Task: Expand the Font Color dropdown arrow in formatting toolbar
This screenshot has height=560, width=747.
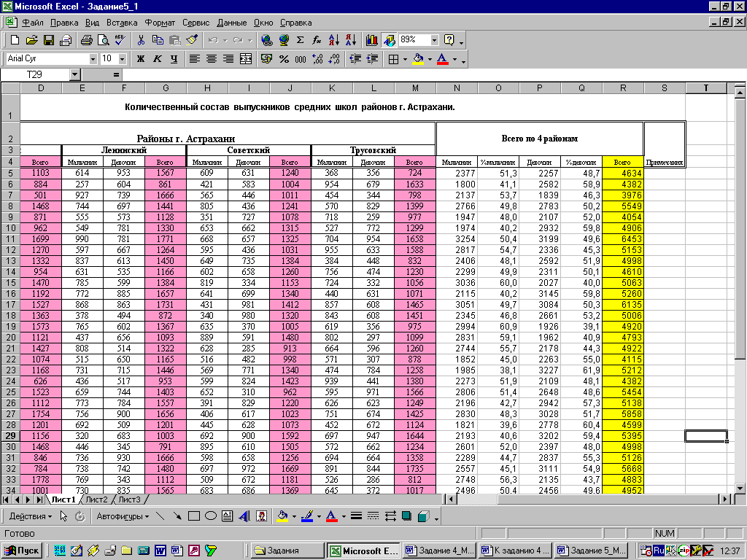Action: pos(454,59)
